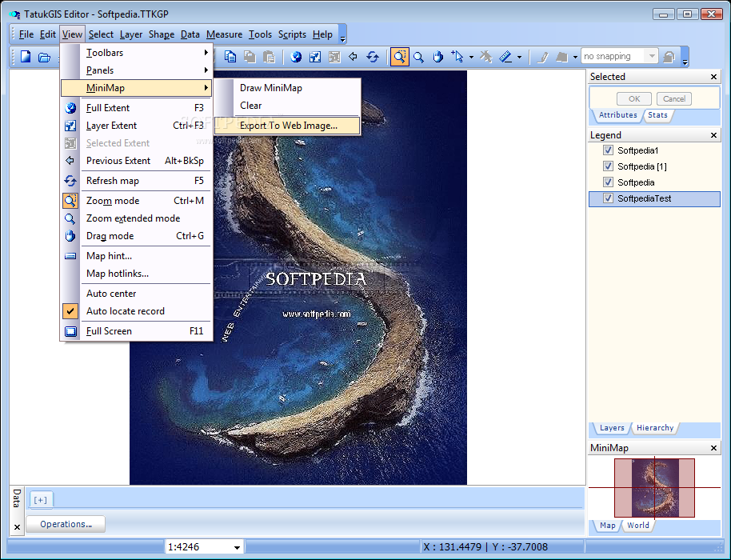Click the New project toolbar icon
Image resolution: width=731 pixels, height=560 pixels.
coord(25,57)
